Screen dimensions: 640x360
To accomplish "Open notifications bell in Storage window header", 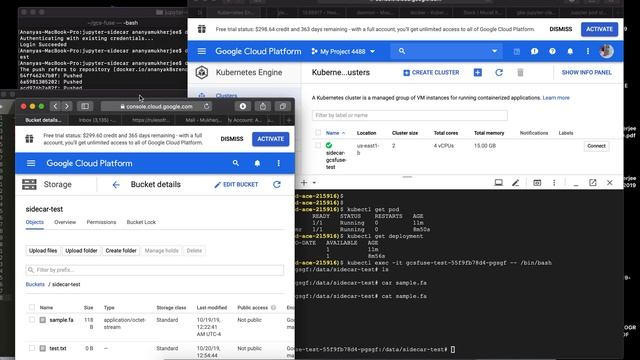I will [x=257, y=163].
